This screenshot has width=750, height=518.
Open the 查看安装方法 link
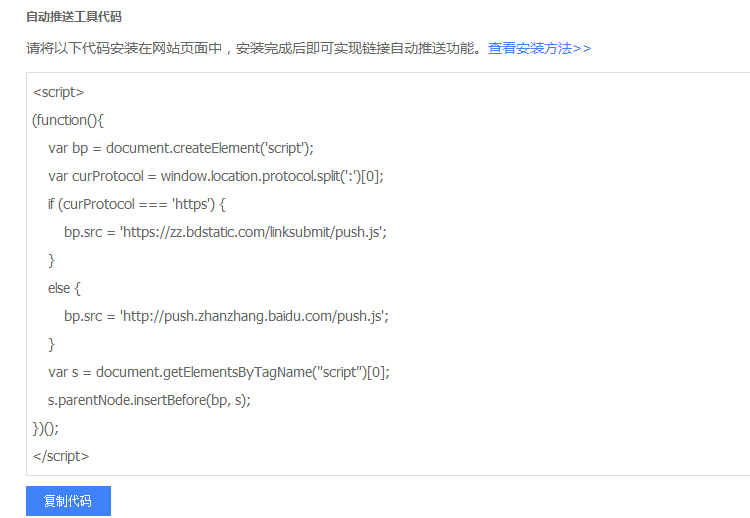(x=539, y=48)
